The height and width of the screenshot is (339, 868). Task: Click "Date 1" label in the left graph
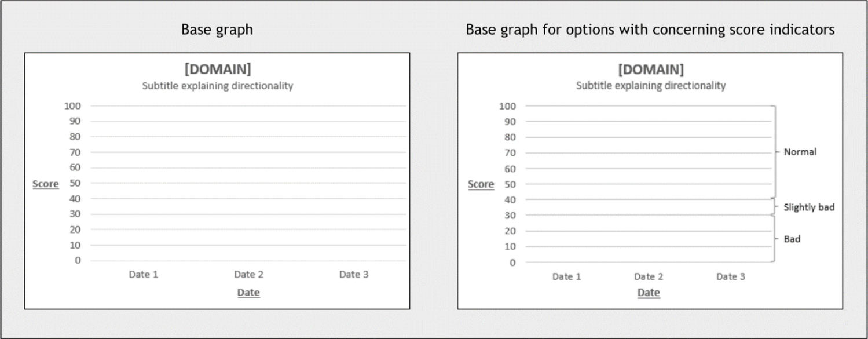[x=144, y=275]
